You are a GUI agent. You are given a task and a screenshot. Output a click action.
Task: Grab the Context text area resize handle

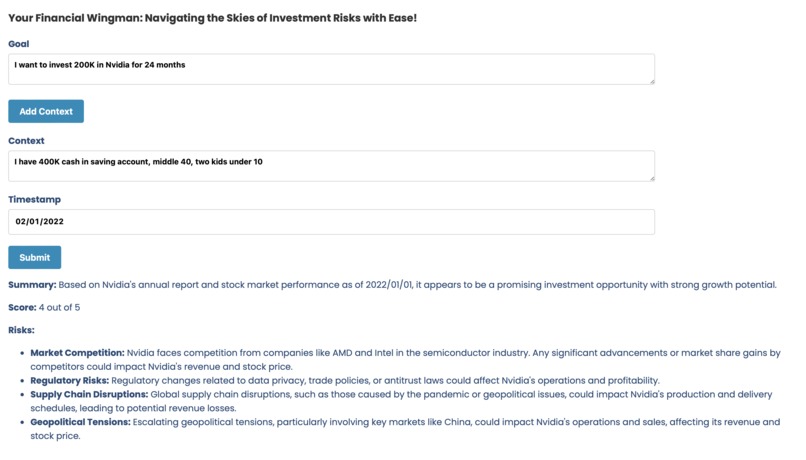[x=651, y=177]
